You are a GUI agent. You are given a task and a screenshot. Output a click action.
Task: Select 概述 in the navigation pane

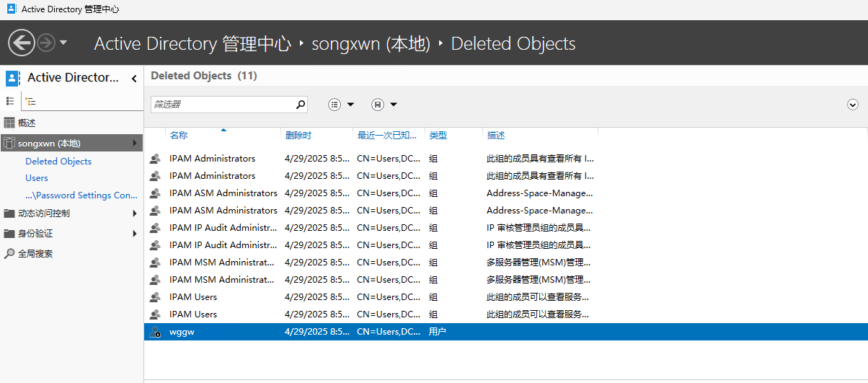27,123
